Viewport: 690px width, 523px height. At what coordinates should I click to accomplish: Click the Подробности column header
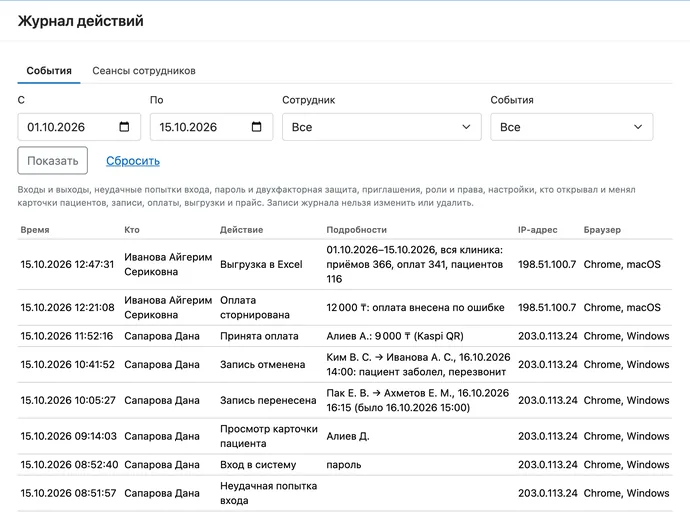click(x=356, y=230)
